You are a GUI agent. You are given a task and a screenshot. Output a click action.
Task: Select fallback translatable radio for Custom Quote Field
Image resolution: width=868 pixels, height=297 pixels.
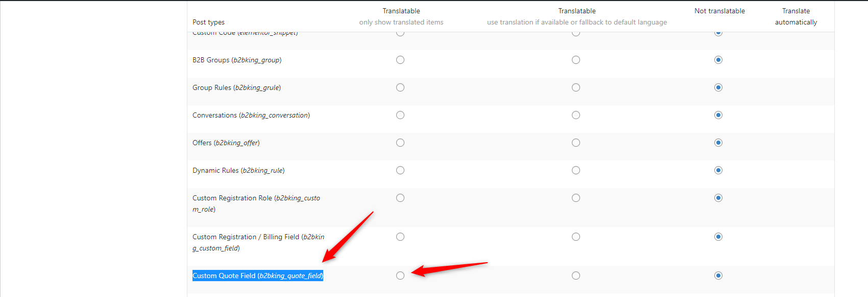pyautogui.click(x=576, y=276)
